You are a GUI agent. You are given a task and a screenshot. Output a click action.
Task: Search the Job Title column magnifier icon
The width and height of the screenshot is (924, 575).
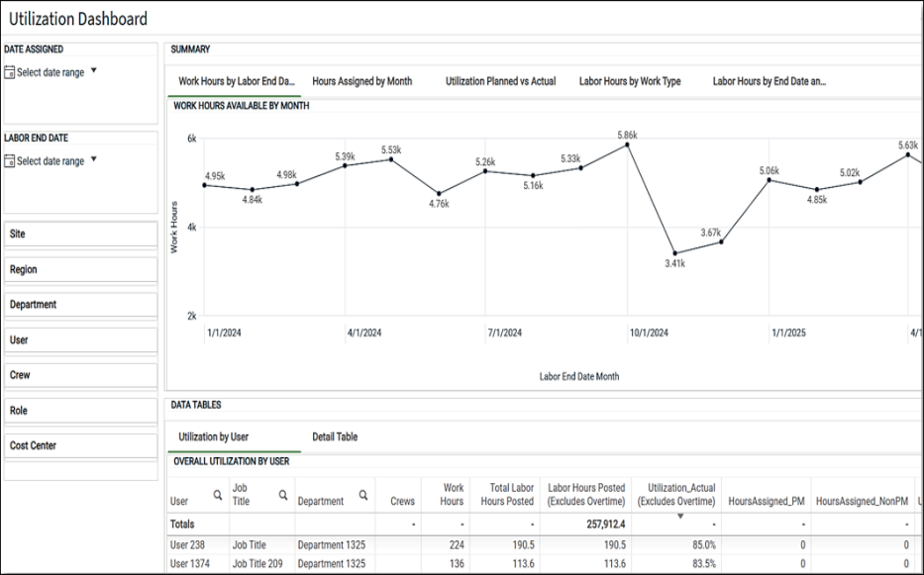283,495
